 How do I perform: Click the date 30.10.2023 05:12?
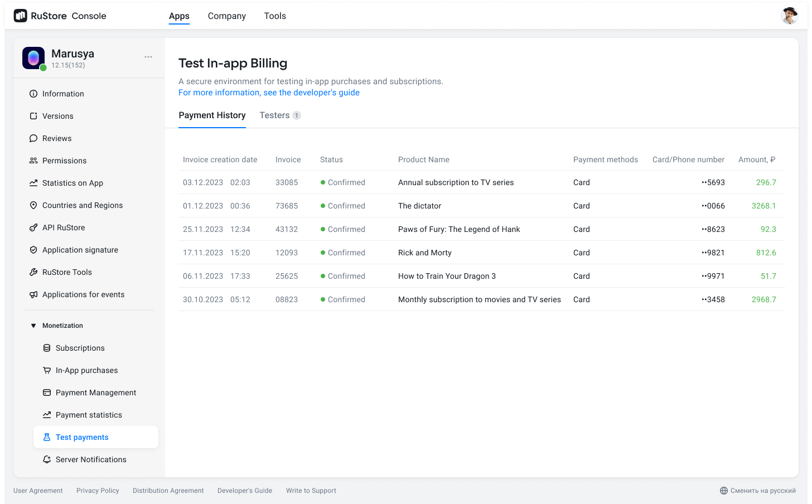pyautogui.click(x=216, y=299)
